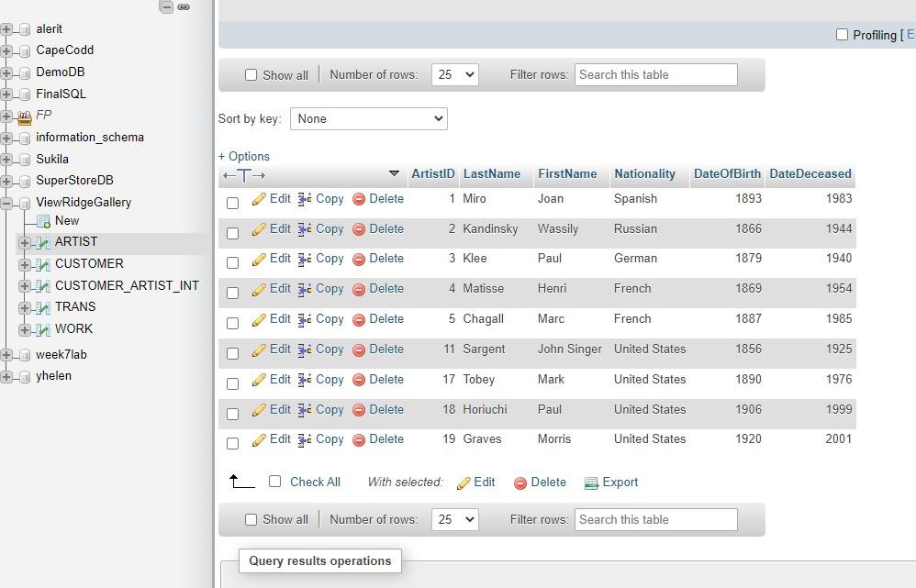The height and width of the screenshot is (588, 916).
Task: Enable the 'Show all' checkbox
Action: tap(251, 74)
